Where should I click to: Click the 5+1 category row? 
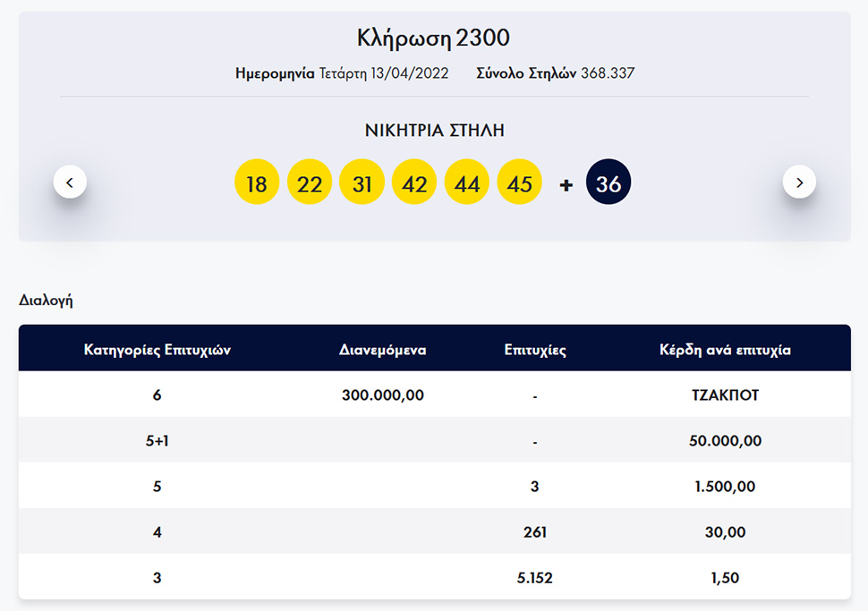(157, 441)
